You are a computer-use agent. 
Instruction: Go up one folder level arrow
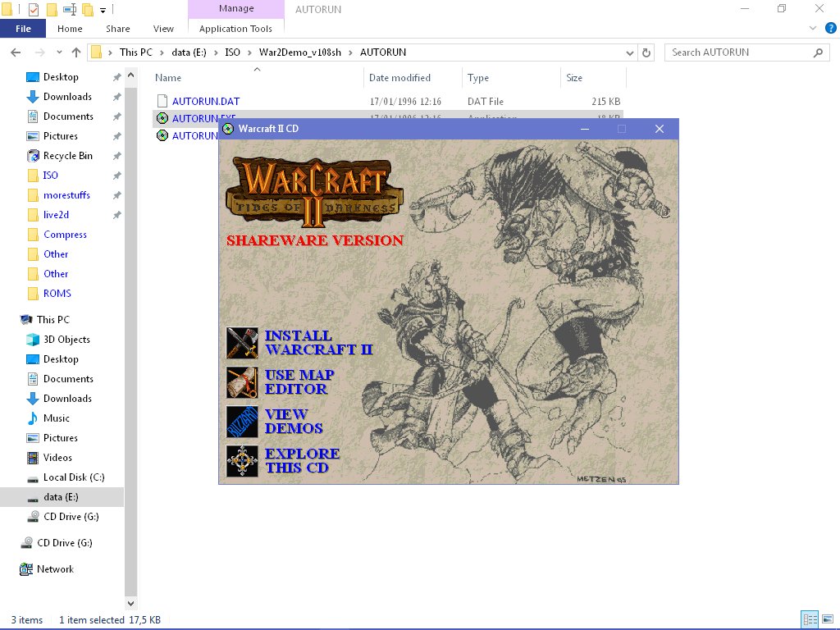click(76, 52)
